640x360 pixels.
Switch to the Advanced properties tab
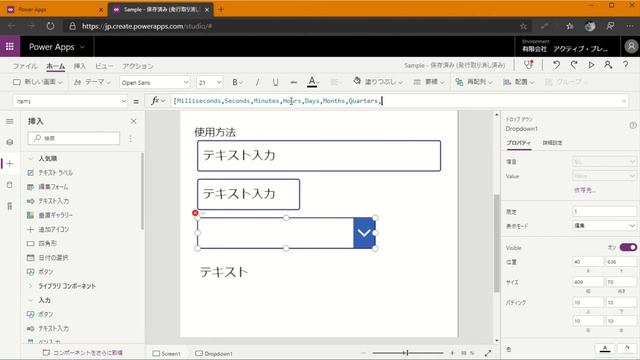click(552, 143)
